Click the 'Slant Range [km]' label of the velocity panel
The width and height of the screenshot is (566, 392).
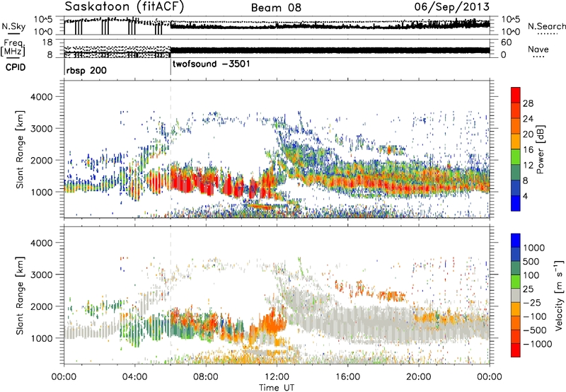(x=20, y=295)
